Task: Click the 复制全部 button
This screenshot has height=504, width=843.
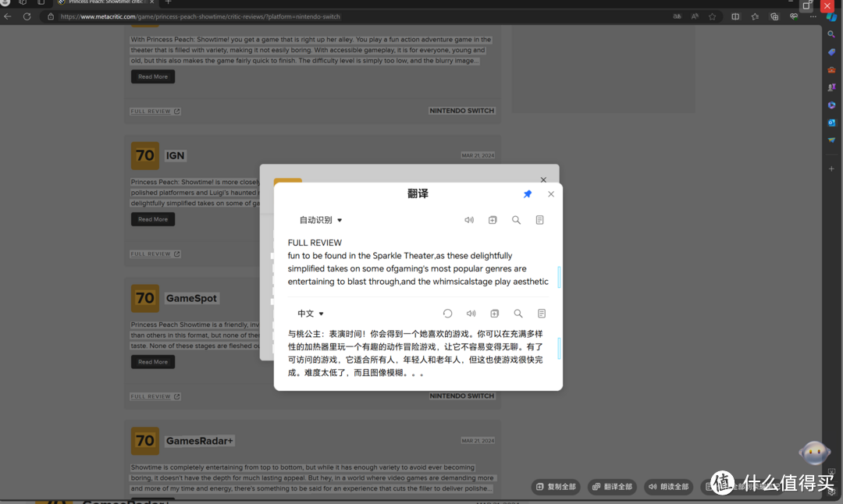Action: pos(555,487)
